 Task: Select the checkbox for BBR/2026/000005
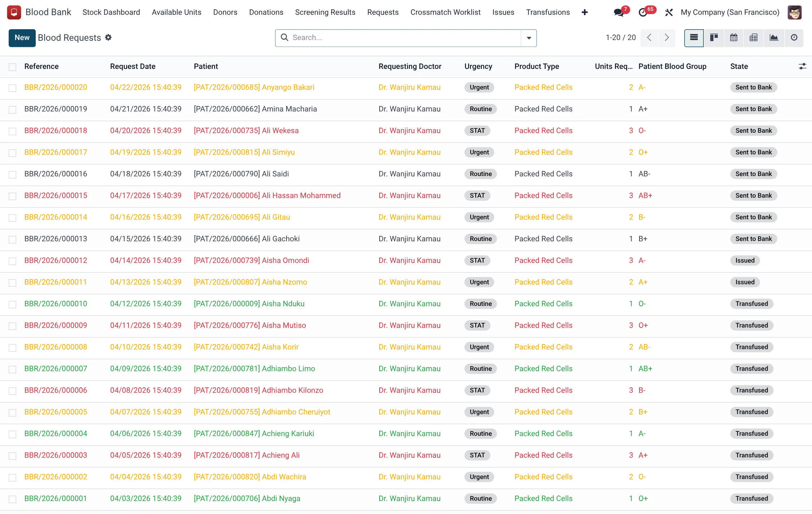tap(13, 413)
